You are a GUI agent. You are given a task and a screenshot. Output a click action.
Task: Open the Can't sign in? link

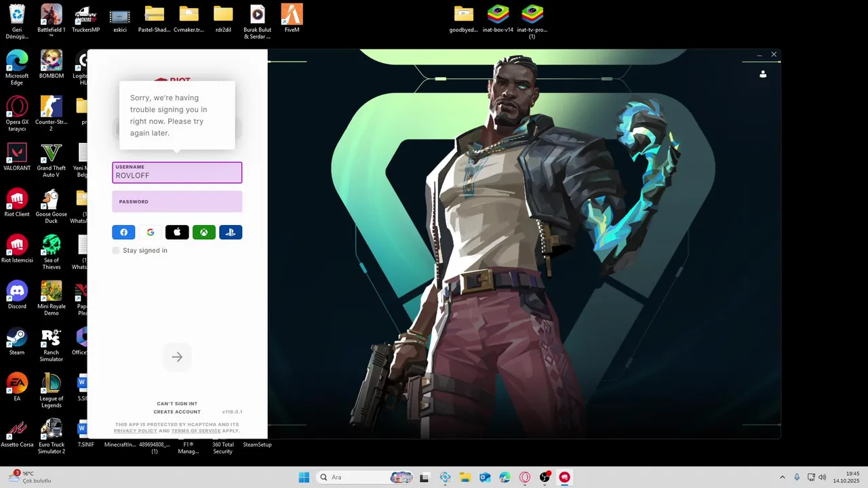(x=177, y=404)
